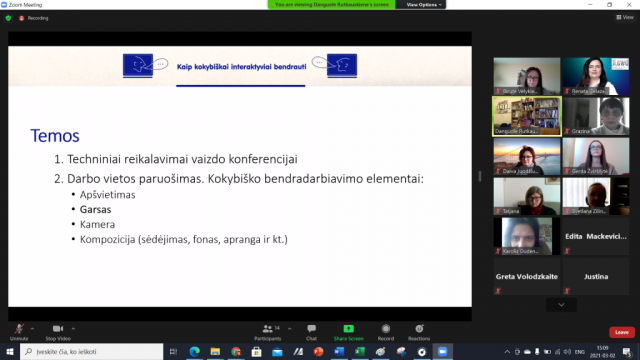640x360 pixels.
Task: Click the green Share Screen icon
Action: [349, 329]
